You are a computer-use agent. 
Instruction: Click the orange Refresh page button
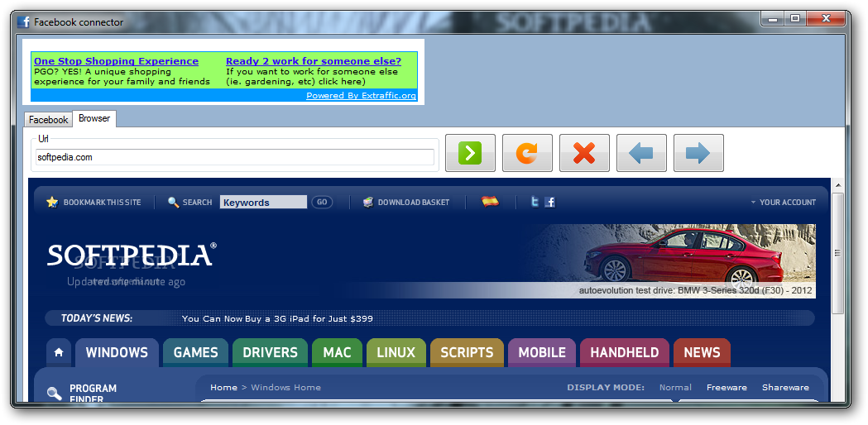[527, 153]
